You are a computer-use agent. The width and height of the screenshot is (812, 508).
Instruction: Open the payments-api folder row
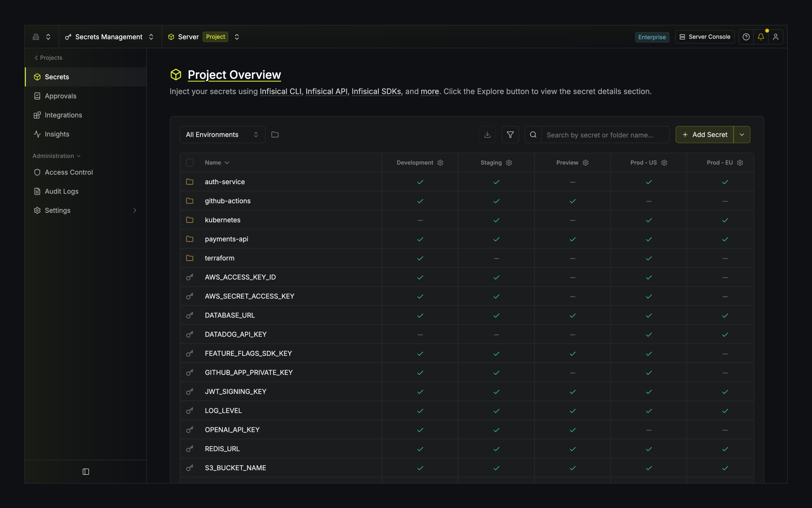tap(467, 239)
